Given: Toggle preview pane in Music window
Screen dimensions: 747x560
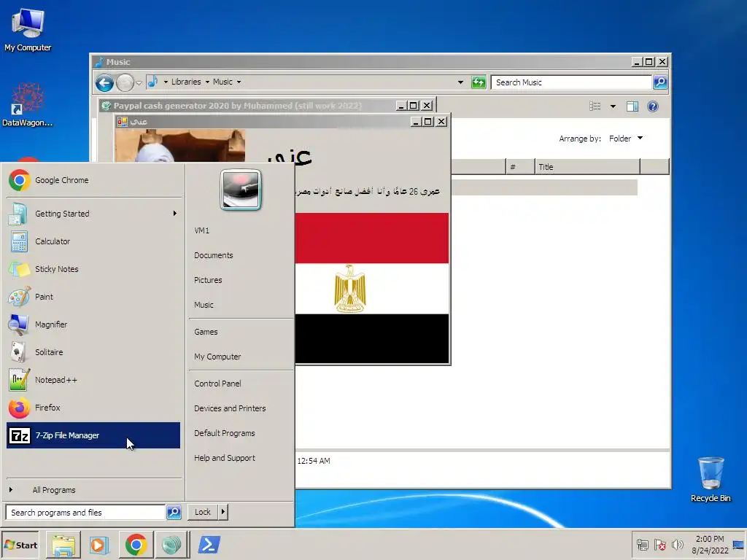Looking at the screenshot, I should [x=632, y=106].
